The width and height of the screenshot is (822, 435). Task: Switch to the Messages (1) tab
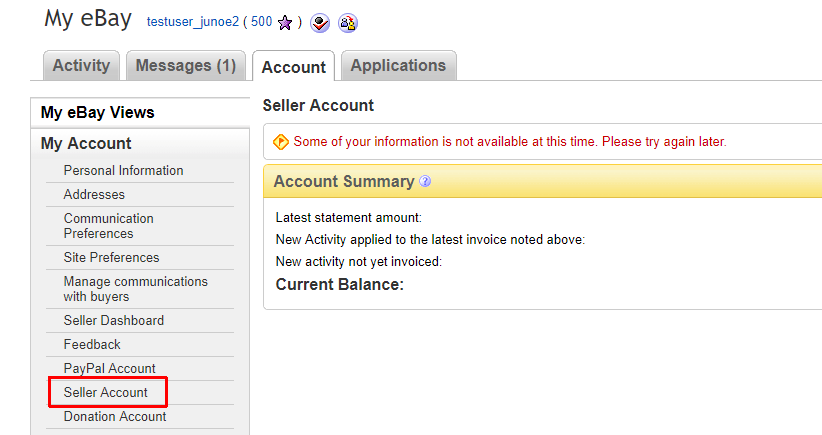point(186,66)
